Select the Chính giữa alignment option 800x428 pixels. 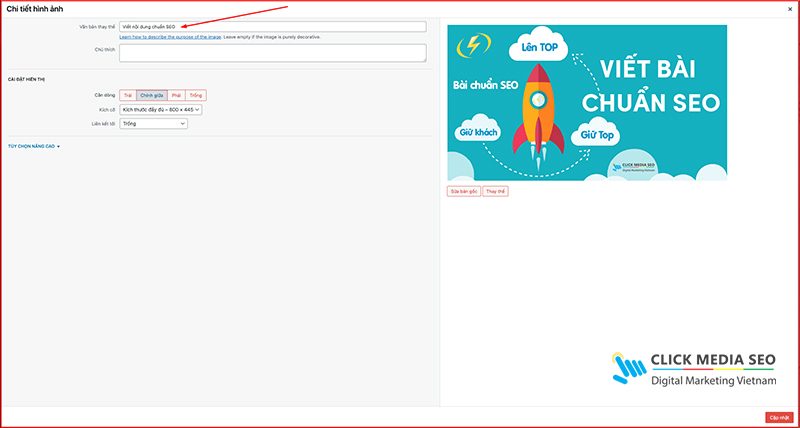(152, 95)
